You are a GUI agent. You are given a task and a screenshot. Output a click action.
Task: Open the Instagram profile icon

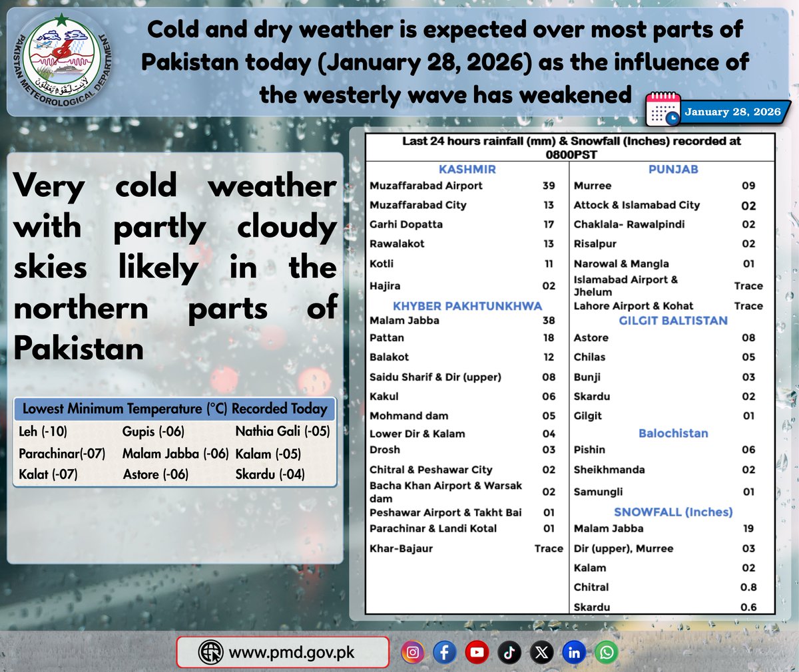[x=413, y=653]
